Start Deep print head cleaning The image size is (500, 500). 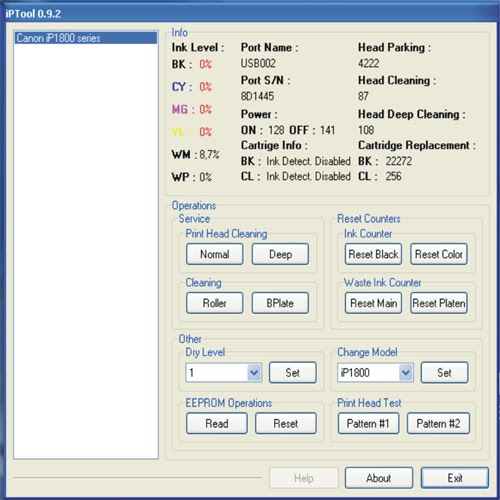tap(280, 254)
